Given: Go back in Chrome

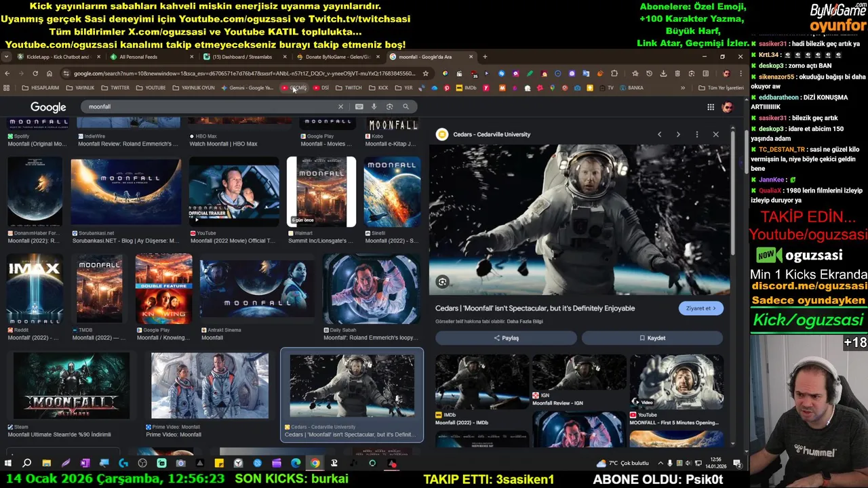Looking at the screenshot, I should pyautogui.click(x=7, y=73).
